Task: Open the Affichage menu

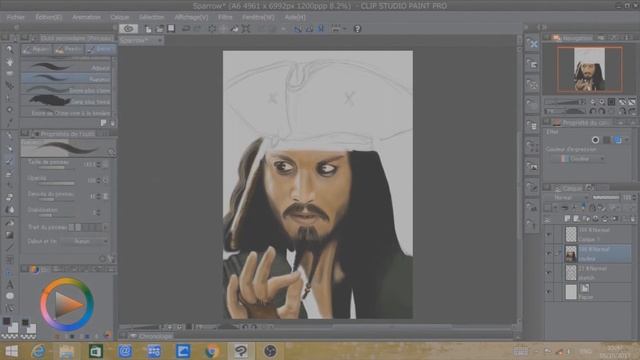Action: click(191, 17)
